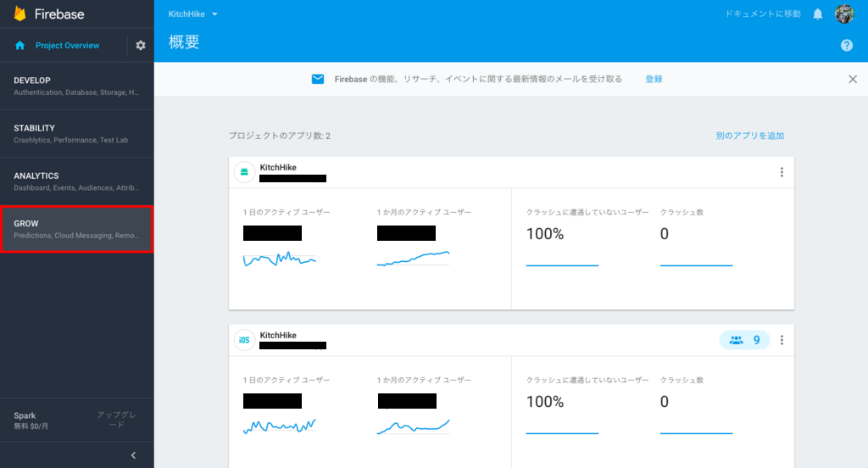Open the GROW section
The image size is (868, 468).
77,229
